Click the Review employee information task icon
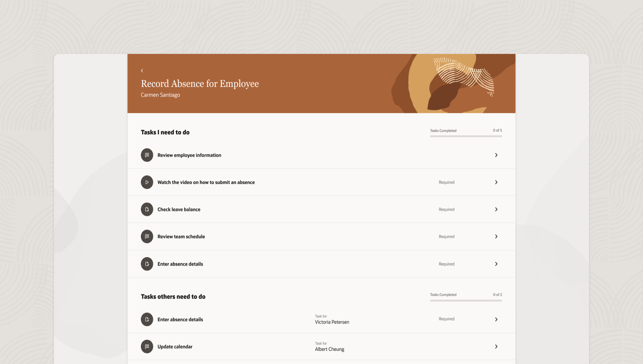This screenshot has height=364, width=643. pos(147,155)
